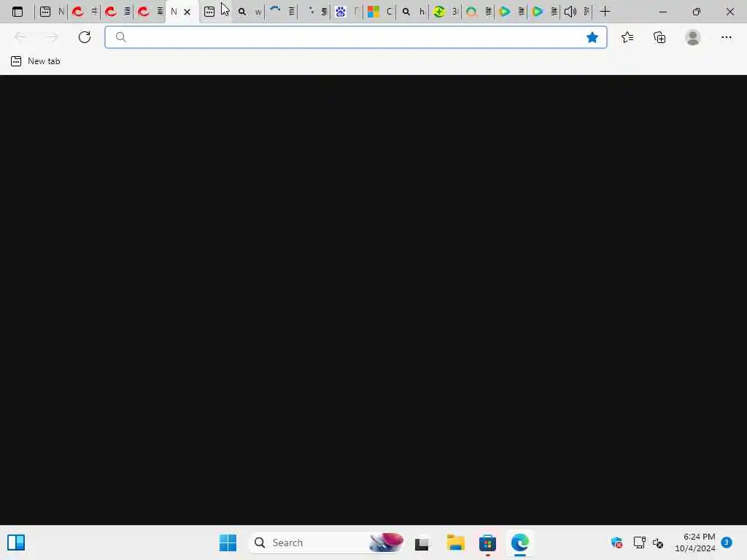Switch to the search tab starting with "w"
This screenshot has width=747, height=560.
click(250, 12)
